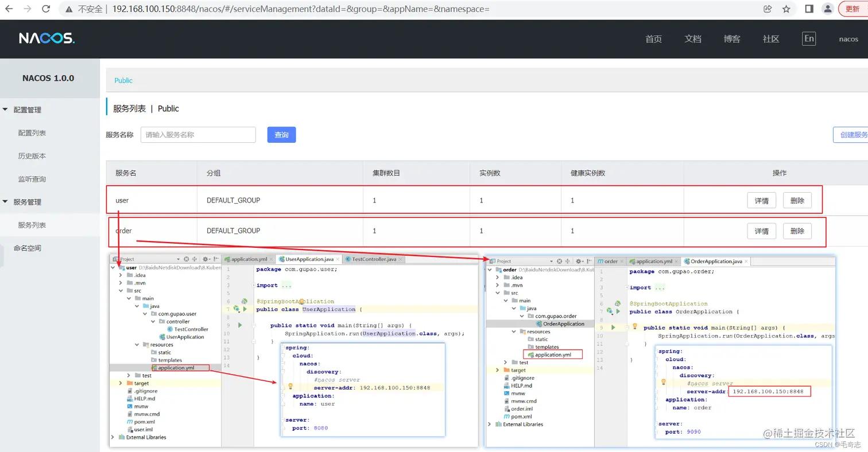The height and width of the screenshot is (452, 868).
Task: Click the lightbulb on OrderApplication main line
Action: pos(635,326)
